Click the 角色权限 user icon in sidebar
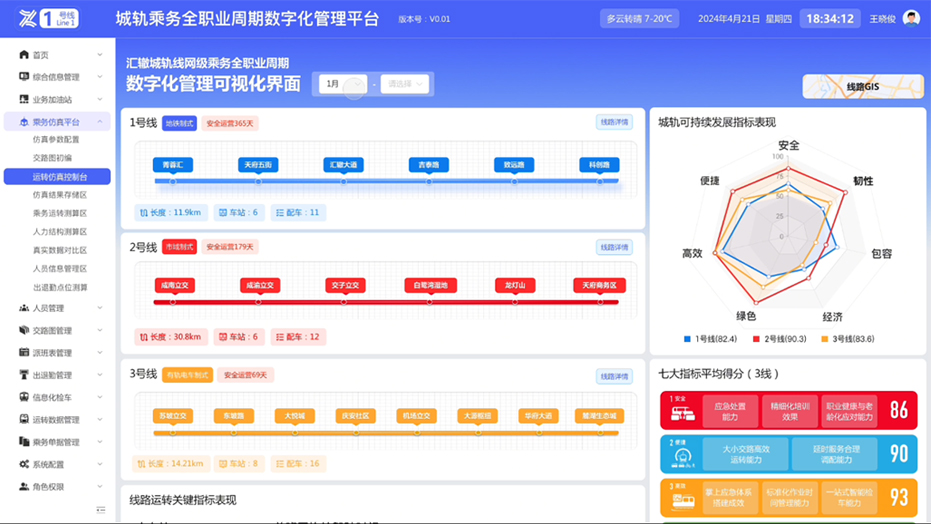This screenshot has height=524, width=931. point(24,487)
